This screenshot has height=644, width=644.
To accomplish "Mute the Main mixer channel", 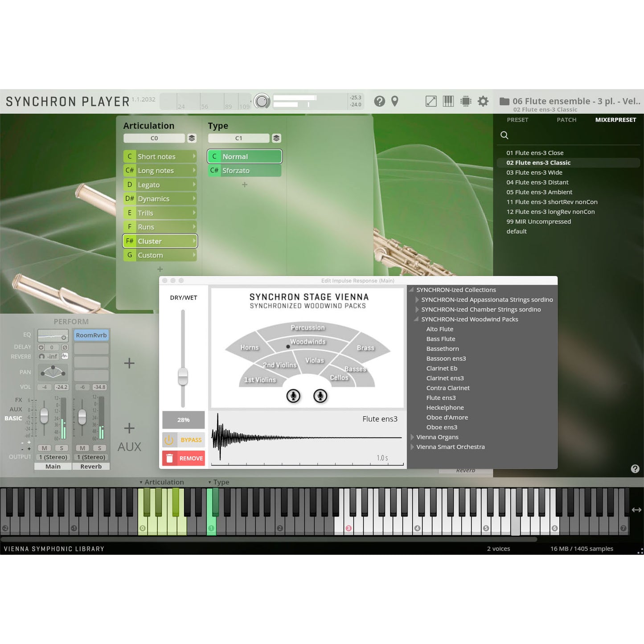I will [x=44, y=448].
